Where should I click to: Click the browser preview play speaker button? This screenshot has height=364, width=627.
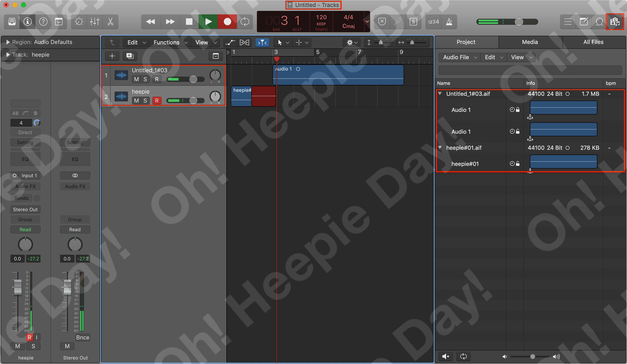coord(446,357)
